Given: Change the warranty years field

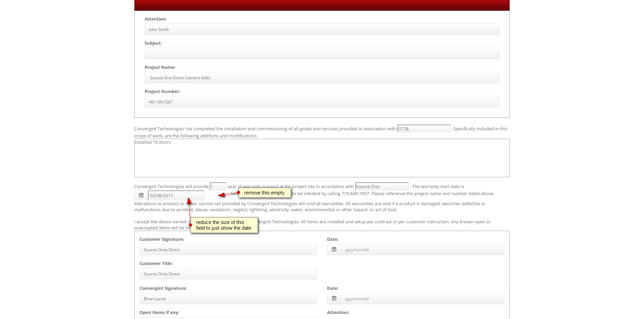Looking at the screenshot, I should pyautogui.click(x=218, y=186).
